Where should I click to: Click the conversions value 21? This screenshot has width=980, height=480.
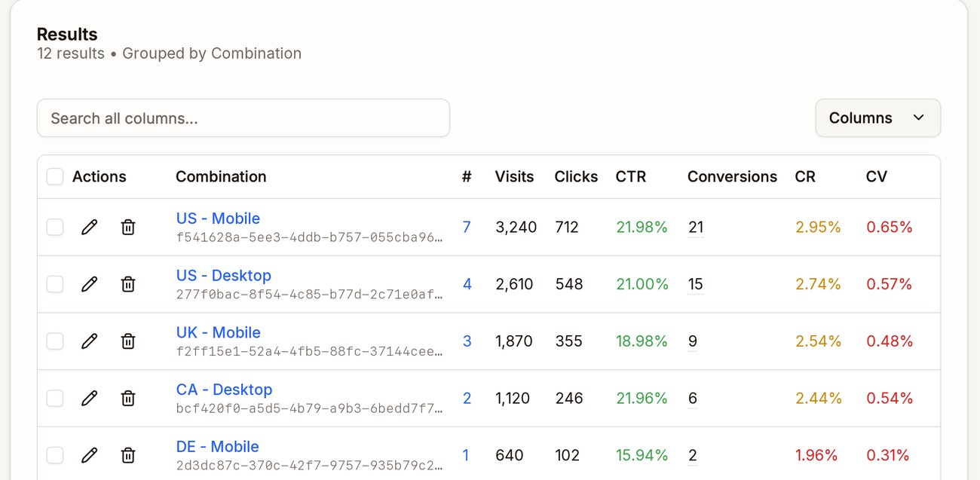tap(696, 227)
